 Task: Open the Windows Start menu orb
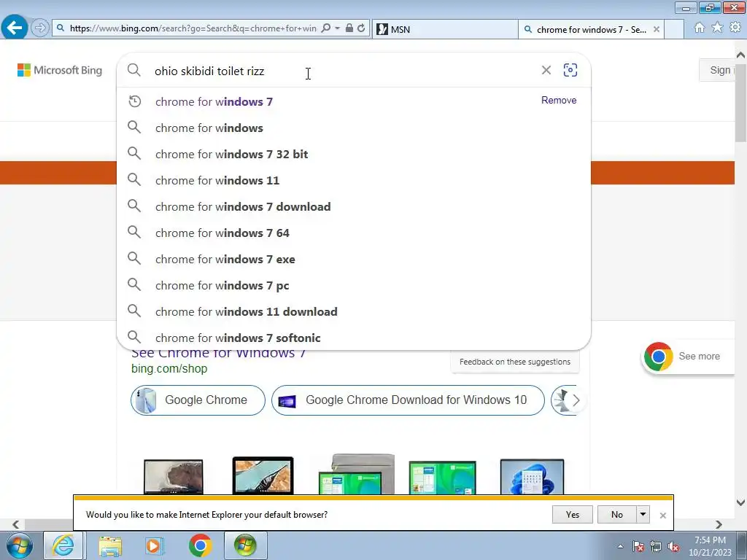[x=20, y=545]
